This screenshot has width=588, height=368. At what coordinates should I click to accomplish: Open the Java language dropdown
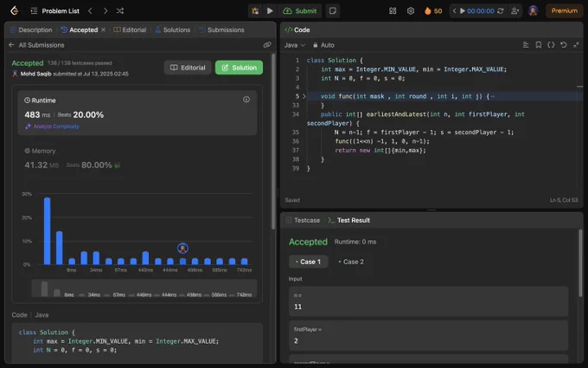pos(294,45)
